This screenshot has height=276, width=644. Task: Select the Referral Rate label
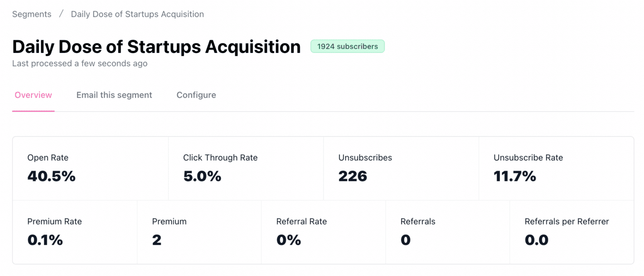point(302,222)
